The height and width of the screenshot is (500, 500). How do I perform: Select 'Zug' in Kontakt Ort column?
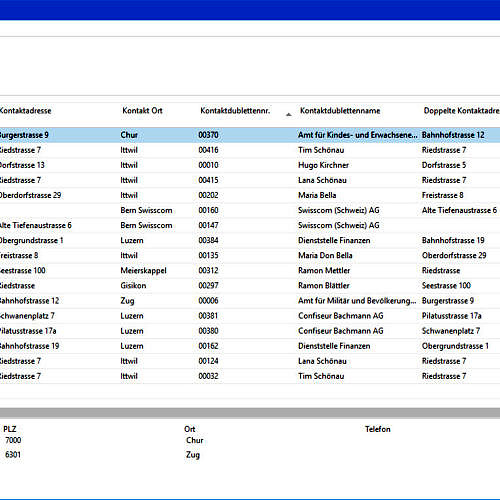pyautogui.click(x=127, y=301)
